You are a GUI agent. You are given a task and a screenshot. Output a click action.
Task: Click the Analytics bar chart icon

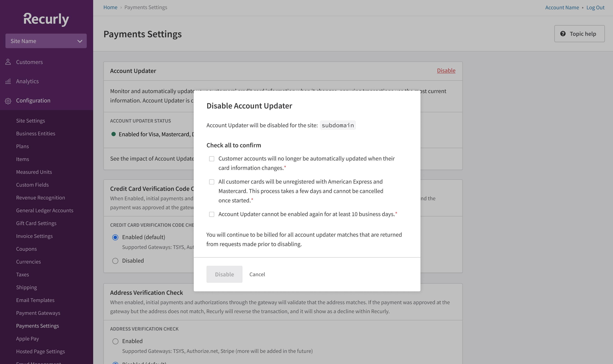click(x=8, y=81)
